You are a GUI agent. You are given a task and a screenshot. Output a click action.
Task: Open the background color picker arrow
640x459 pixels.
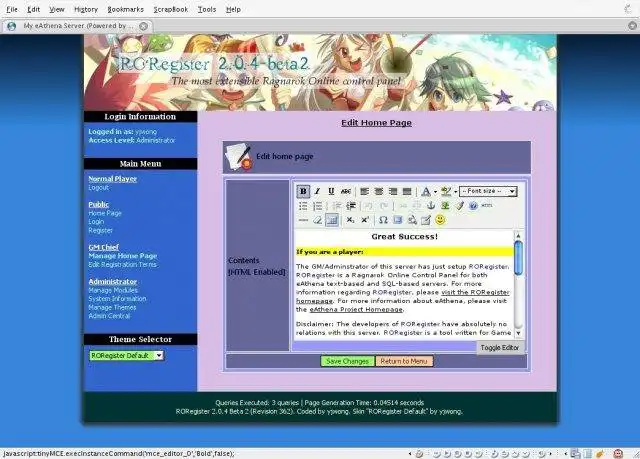click(x=456, y=192)
